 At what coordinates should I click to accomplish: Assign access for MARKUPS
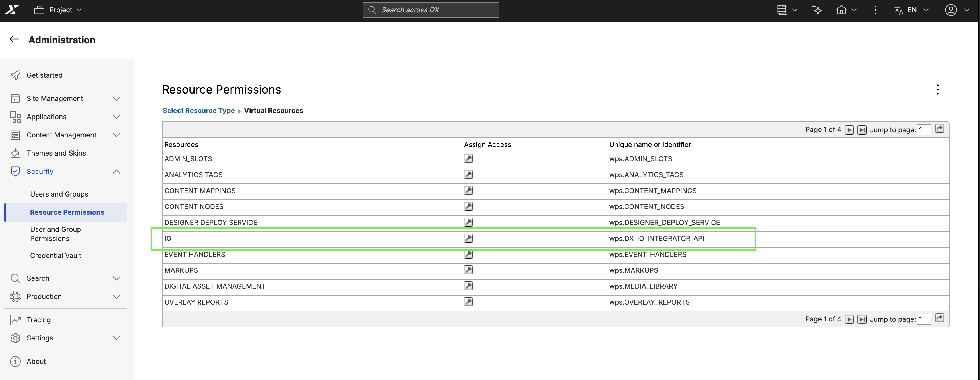pos(468,270)
